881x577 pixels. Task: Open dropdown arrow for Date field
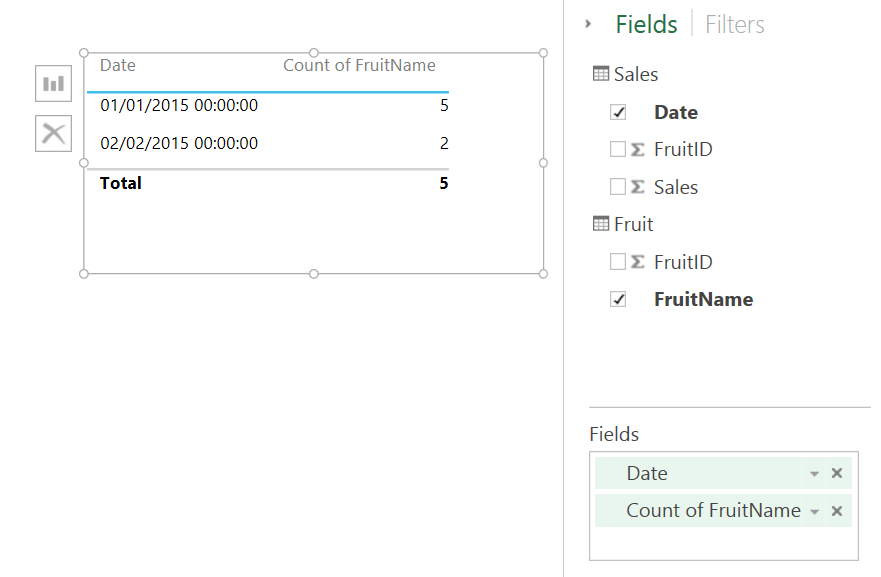814,474
